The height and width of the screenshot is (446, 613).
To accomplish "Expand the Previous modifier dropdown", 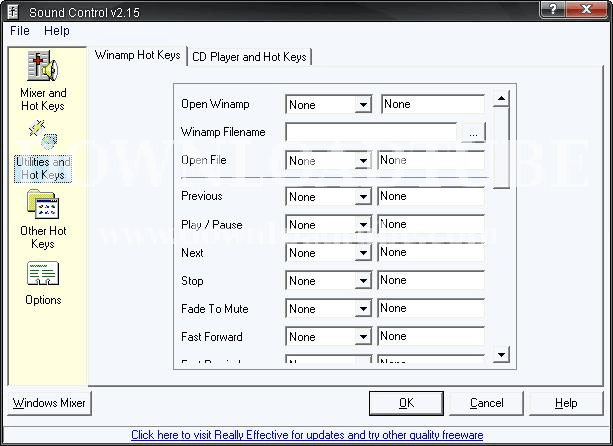I will [363, 197].
